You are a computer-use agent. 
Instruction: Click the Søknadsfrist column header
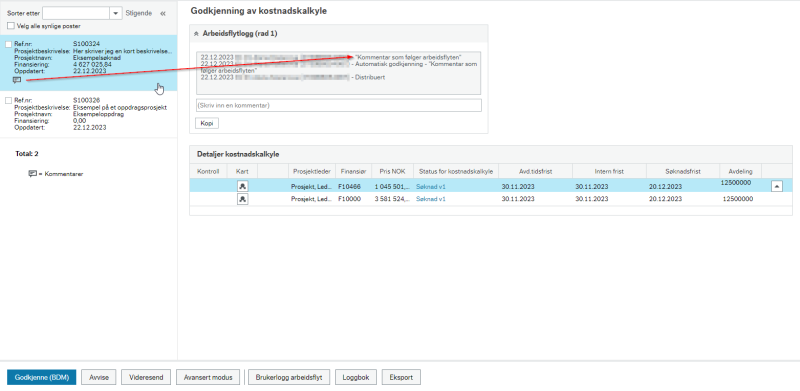[x=683, y=172]
